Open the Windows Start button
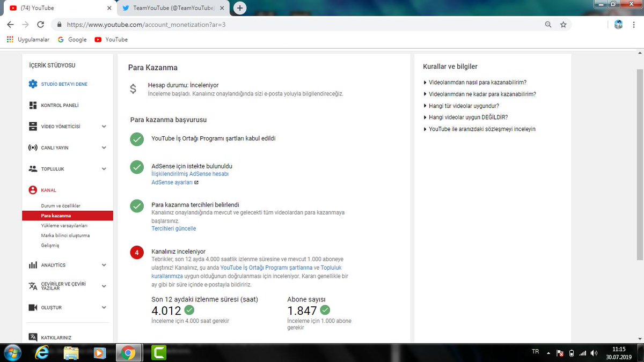 [12, 352]
